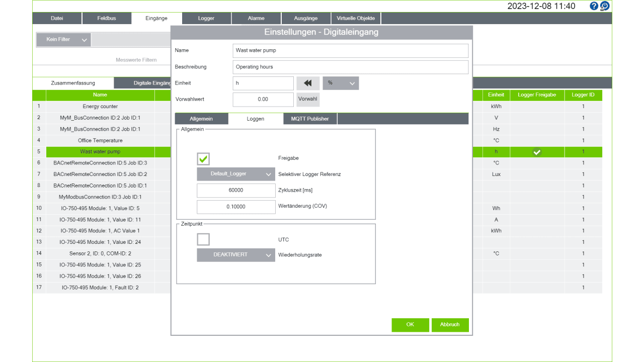
Task: Select the Zusammenfassung sub-tab
Action: click(73, 83)
